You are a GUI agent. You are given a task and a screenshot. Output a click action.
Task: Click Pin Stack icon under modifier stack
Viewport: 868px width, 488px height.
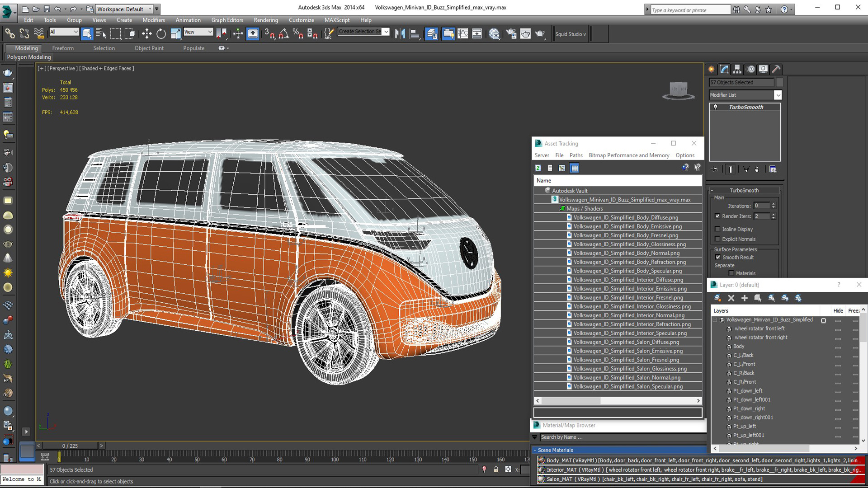point(715,169)
